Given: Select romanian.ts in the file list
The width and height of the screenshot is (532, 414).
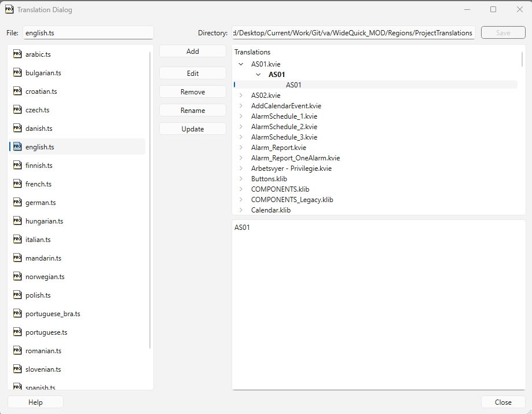Looking at the screenshot, I should pos(78,350).
